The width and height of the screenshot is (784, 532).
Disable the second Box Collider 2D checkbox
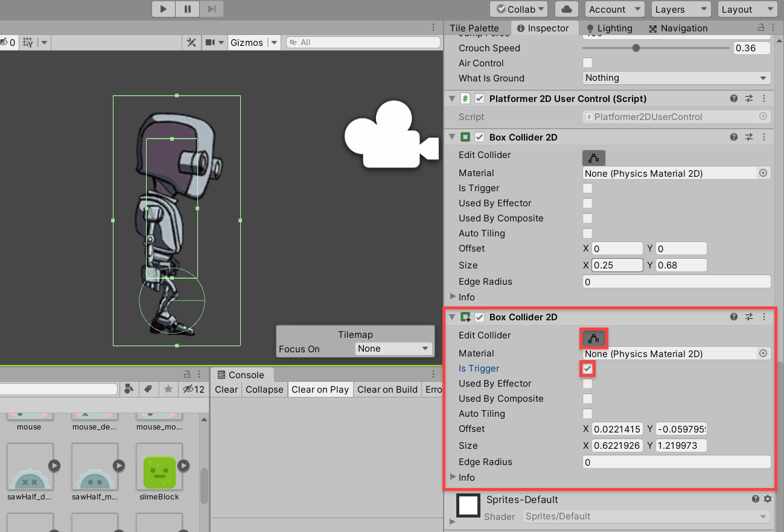(480, 317)
